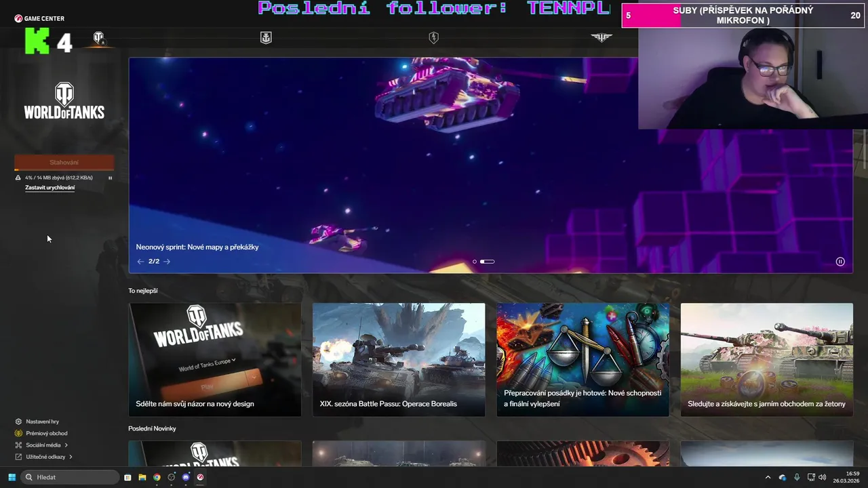Click the Game Center taskbar icon

[200, 477]
